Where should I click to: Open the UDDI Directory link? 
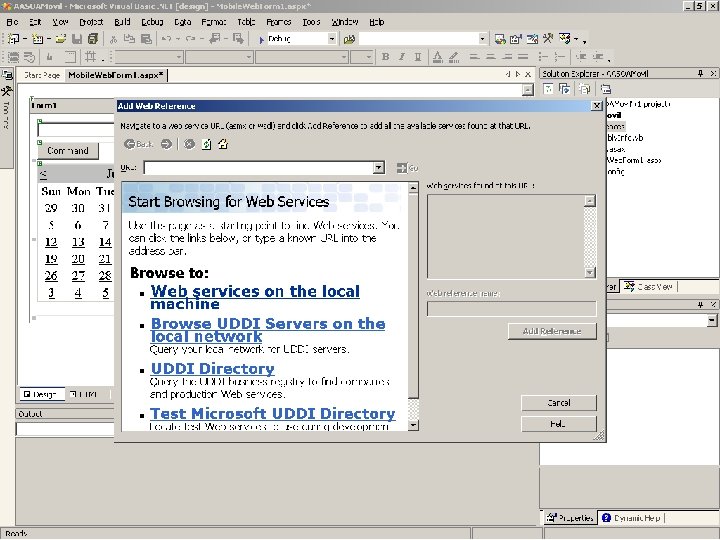pyautogui.click(x=213, y=369)
